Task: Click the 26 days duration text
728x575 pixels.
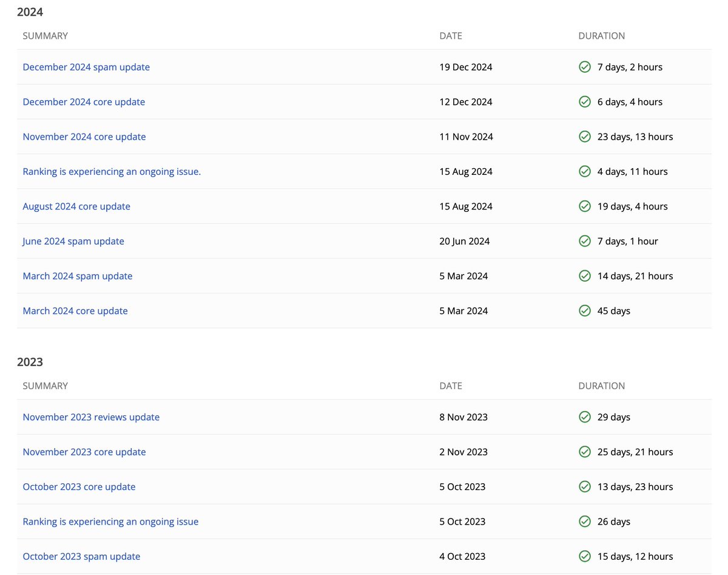Action: tap(614, 522)
